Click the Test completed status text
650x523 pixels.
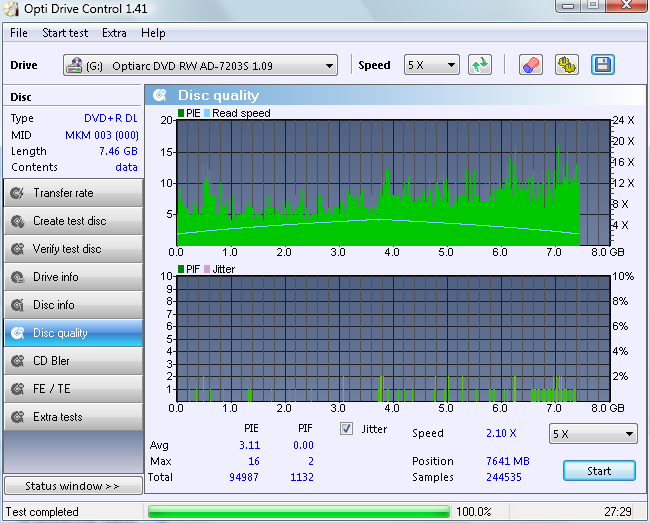[42, 512]
